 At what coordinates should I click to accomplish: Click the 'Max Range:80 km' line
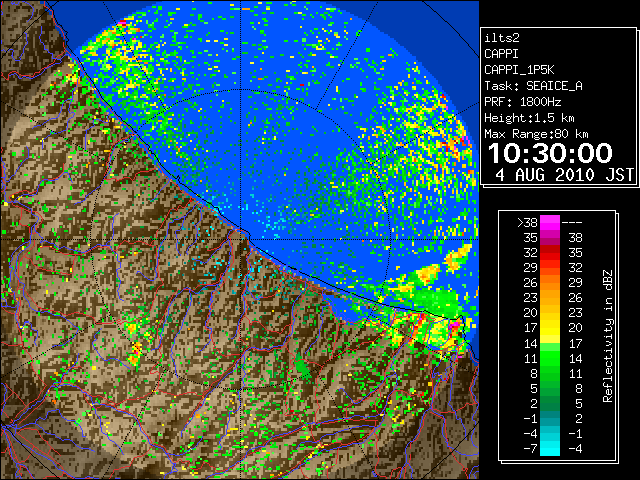click(x=536, y=134)
